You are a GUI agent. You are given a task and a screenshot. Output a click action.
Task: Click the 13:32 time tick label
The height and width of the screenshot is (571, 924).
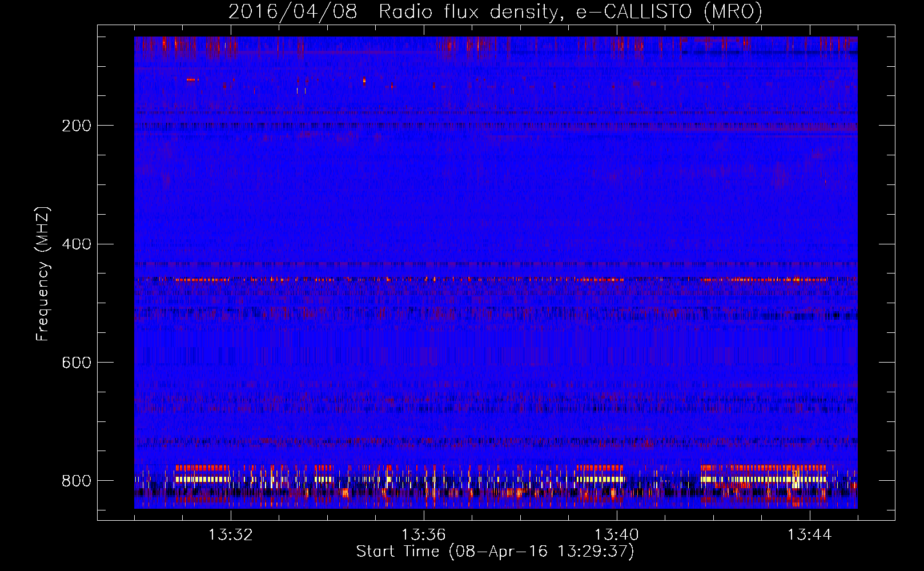pos(231,535)
